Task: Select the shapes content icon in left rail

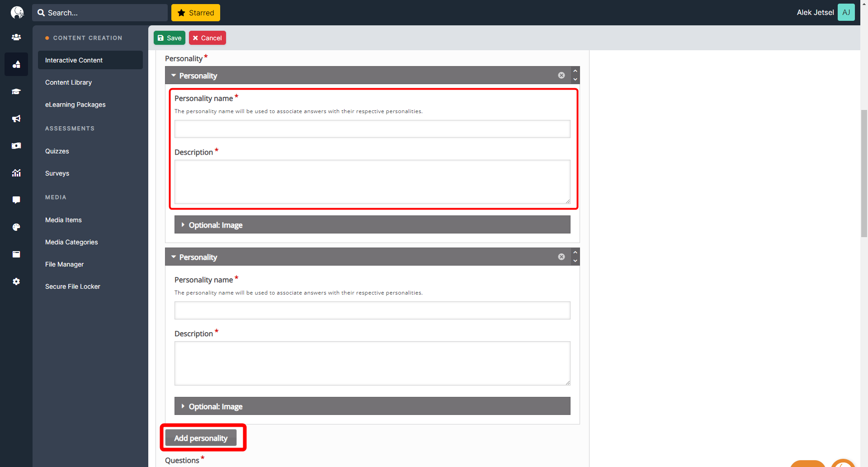Action: point(16,64)
